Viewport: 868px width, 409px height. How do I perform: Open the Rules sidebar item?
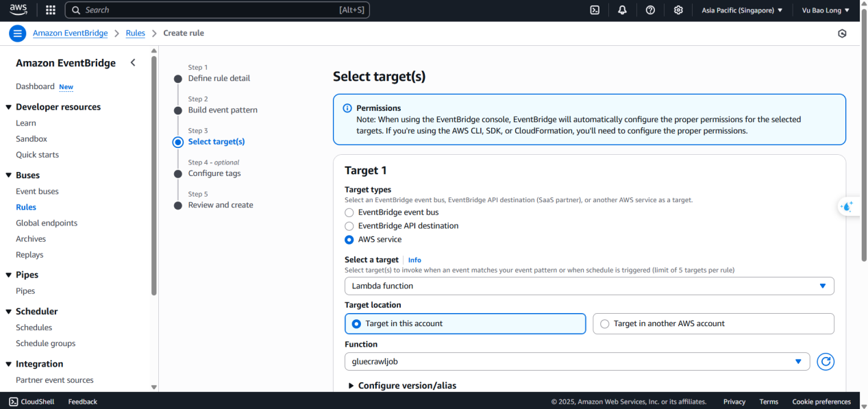[26, 207]
